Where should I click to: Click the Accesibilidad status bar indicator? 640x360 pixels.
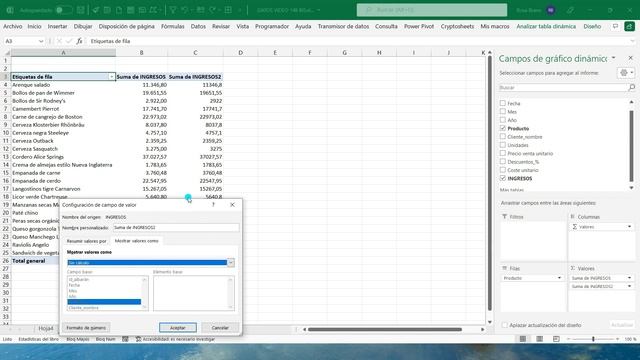[x=175, y=339]
